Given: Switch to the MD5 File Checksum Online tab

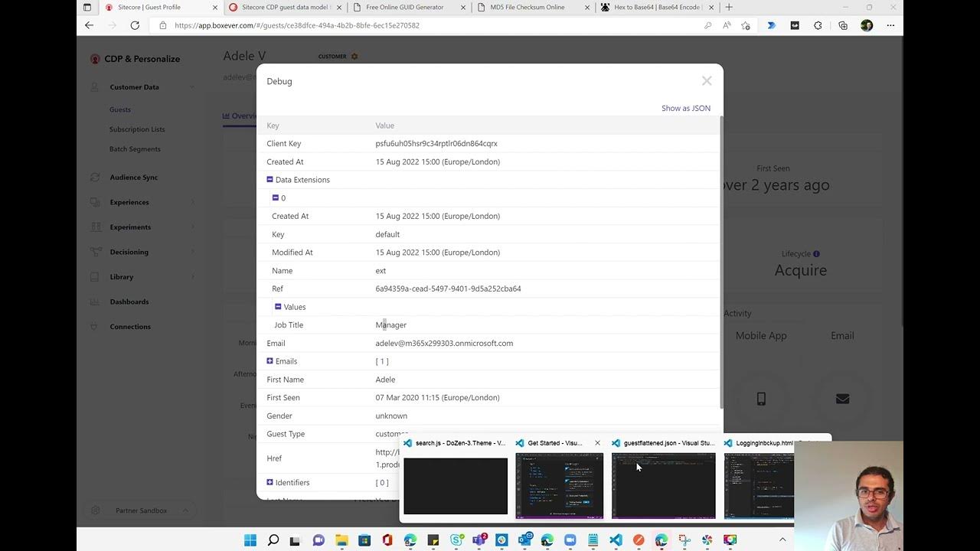Looking at the screenshot, I should (533, 7).
